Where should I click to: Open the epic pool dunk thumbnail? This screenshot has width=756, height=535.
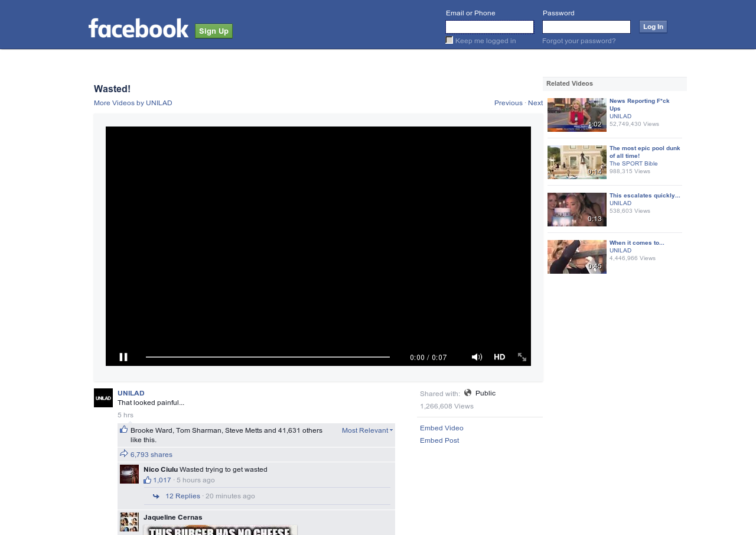[x=577, y=162]
